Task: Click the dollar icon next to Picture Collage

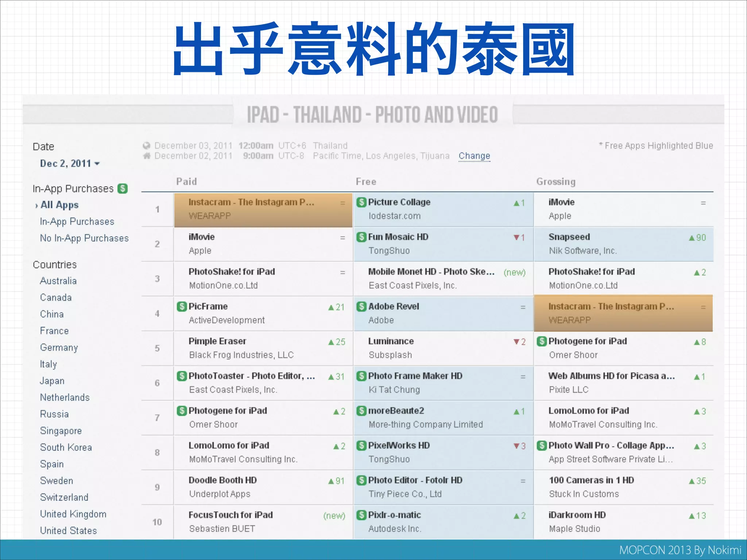Action: 361,202
